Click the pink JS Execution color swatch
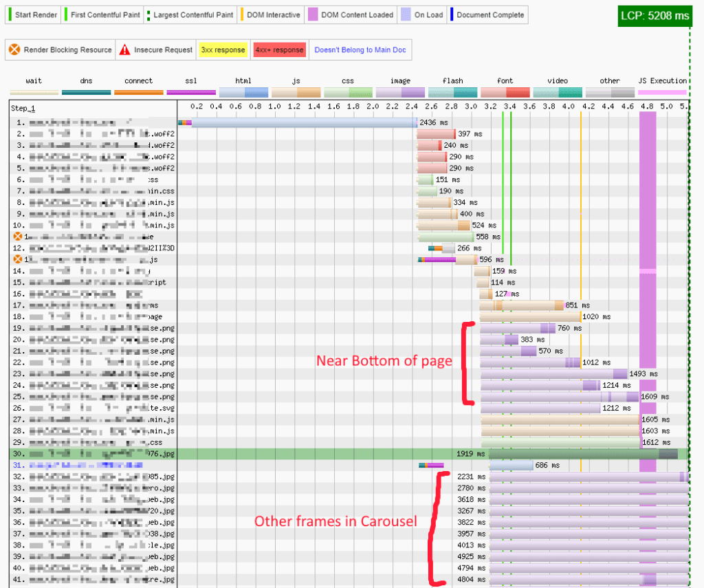This screenshot has width=704, height=588. click(x=662, y=93)
